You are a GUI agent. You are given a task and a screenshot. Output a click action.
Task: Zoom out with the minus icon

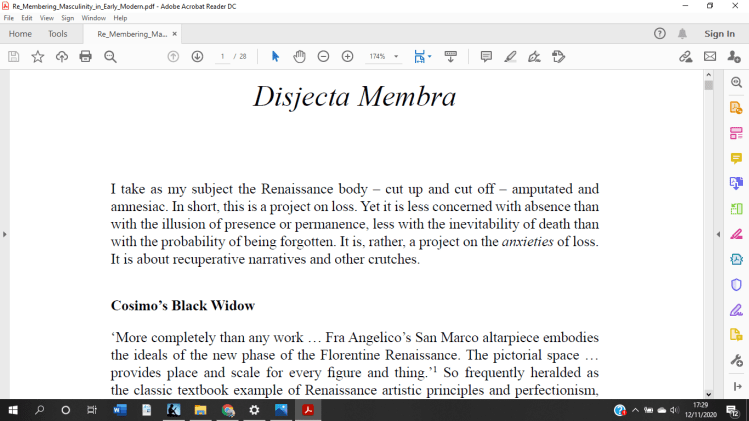tap(323, 57)
